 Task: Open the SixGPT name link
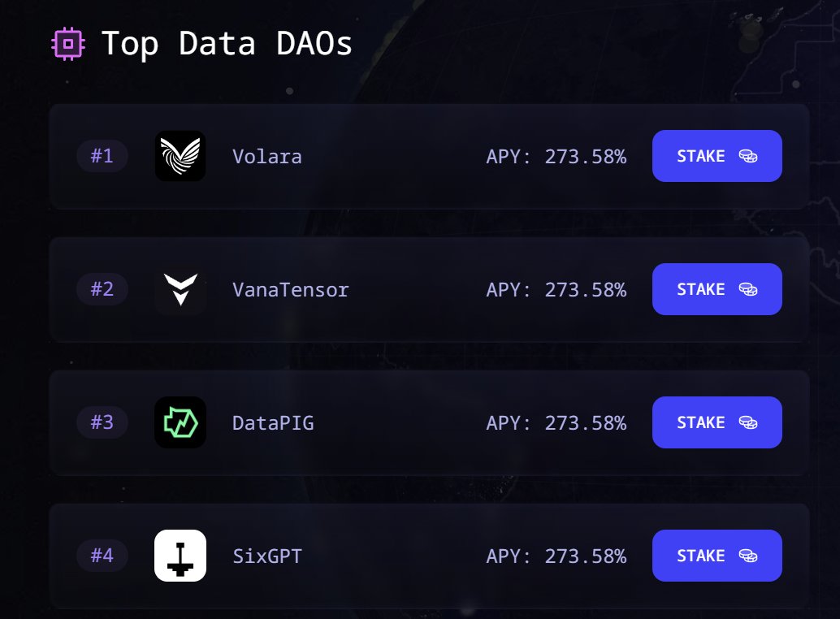pos(266,556)
